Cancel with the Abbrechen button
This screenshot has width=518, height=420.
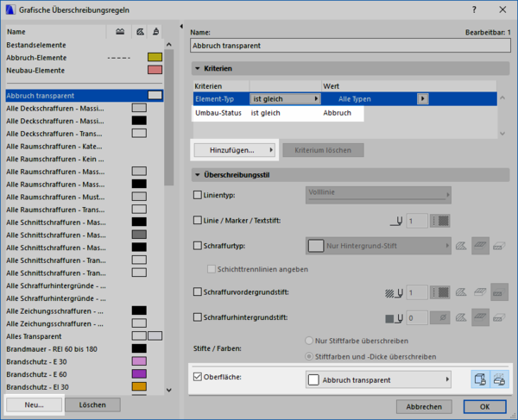pyautogui.click(x=424, y=407)
